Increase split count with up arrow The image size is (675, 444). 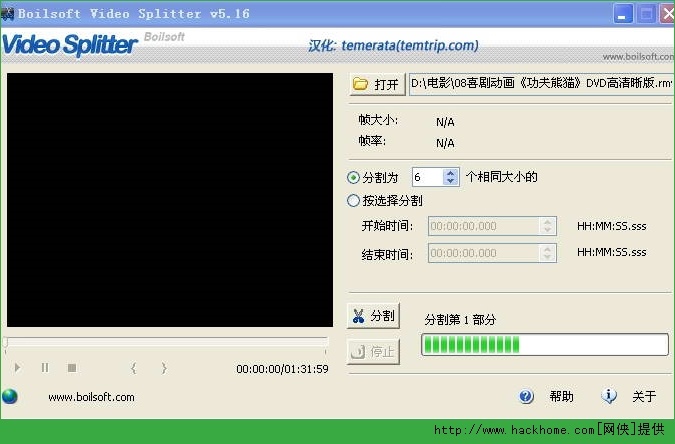click(450, 173)
